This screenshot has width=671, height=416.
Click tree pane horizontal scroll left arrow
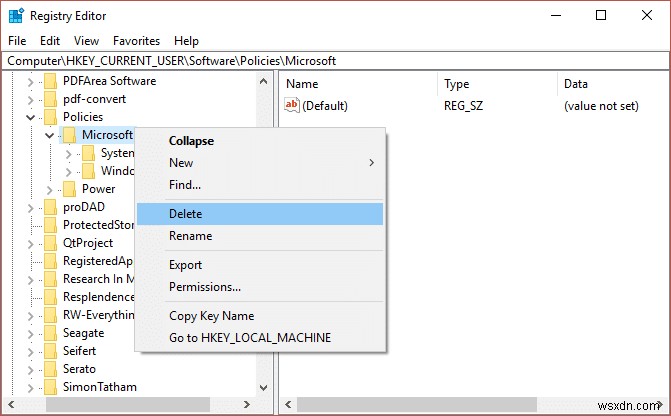(x=11, y=404)
